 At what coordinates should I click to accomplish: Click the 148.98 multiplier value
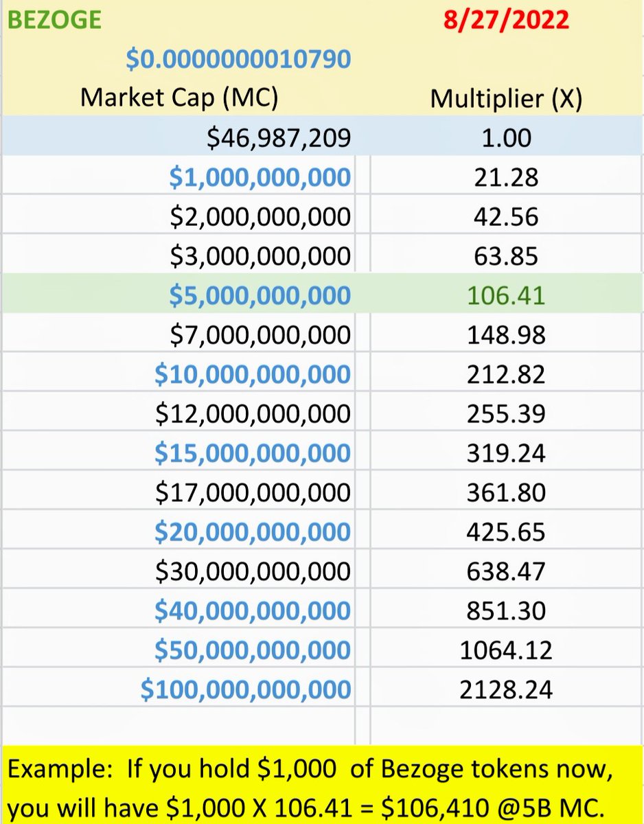point(505,335)
